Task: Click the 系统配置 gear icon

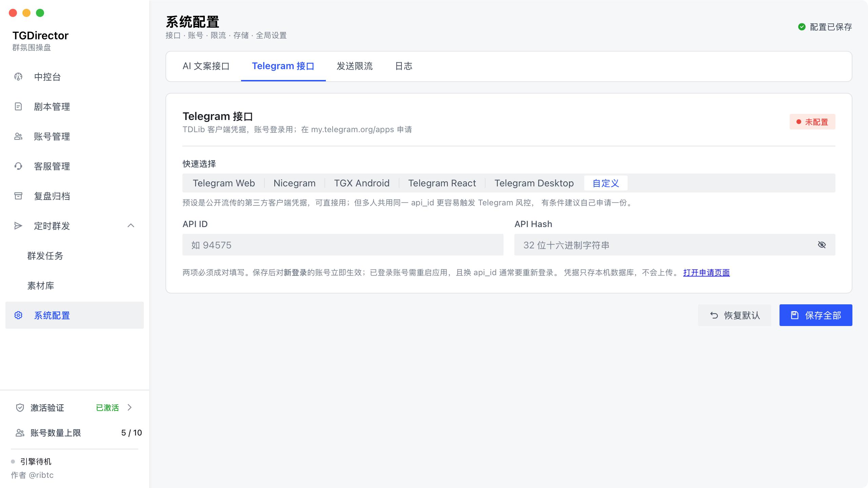Action: pos(18,316)
